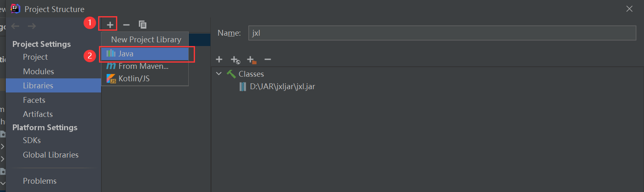The width and height of the screenshot is (644, 192).
Task: Click the exclude plus-folder icon
Action: coord(252,60)
